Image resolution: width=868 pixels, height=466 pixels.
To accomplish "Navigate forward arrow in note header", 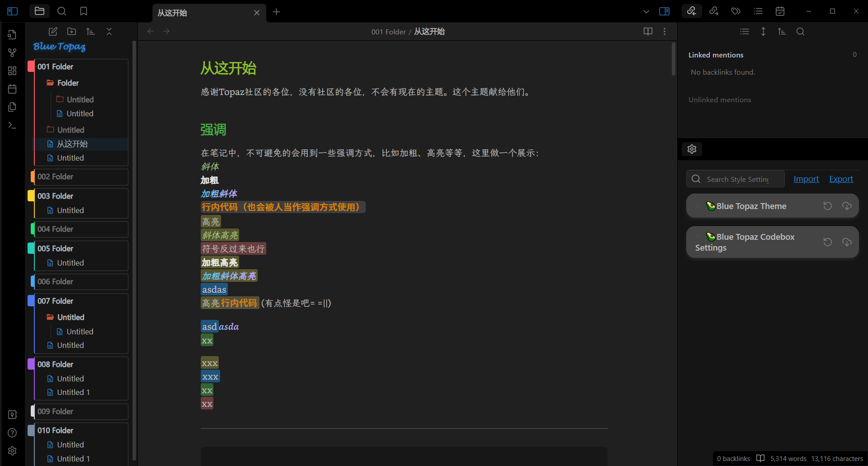I will point(166,31).
